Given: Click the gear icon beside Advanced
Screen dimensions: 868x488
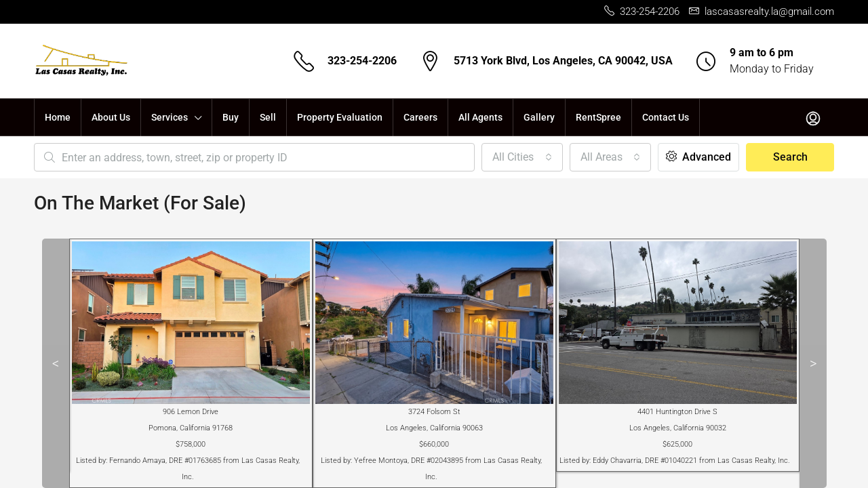Looking at the screenshot, I should coord(671,157).
